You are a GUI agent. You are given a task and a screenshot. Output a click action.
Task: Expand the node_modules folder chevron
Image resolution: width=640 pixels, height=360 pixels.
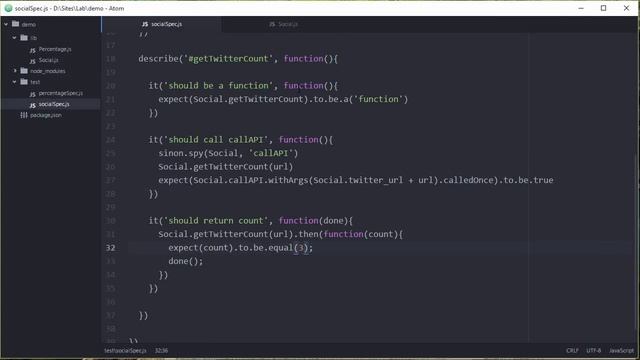point(15,71)
